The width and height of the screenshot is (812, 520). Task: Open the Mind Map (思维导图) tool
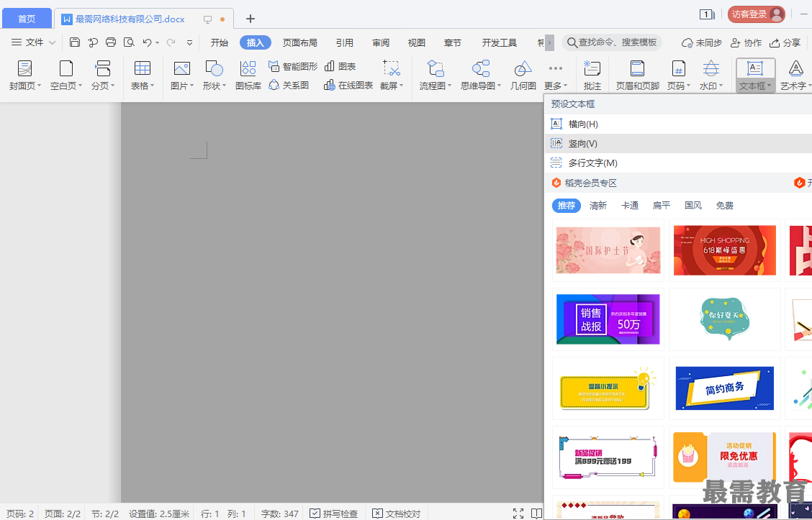(x=481, y=75)
